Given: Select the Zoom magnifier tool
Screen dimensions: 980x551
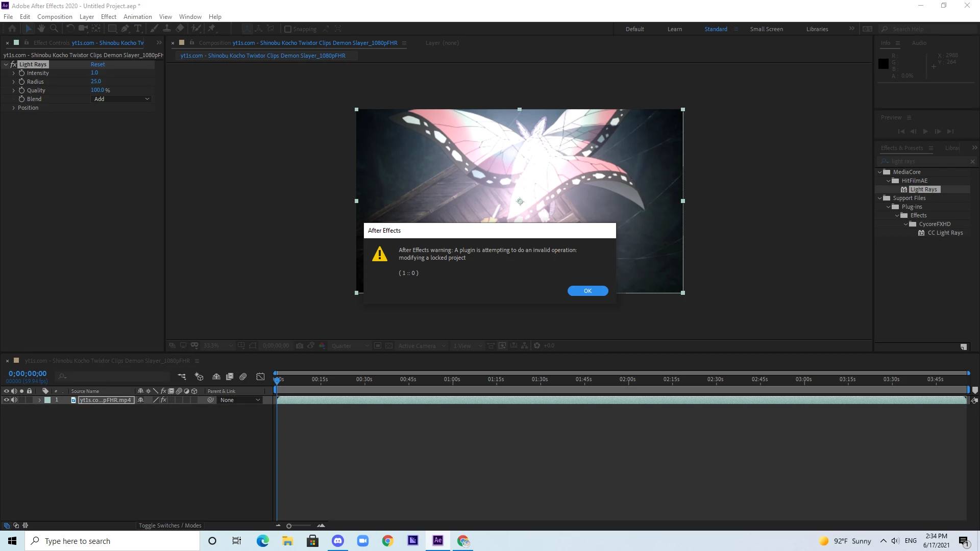Looking at the screenshot, I should (54, 29).
